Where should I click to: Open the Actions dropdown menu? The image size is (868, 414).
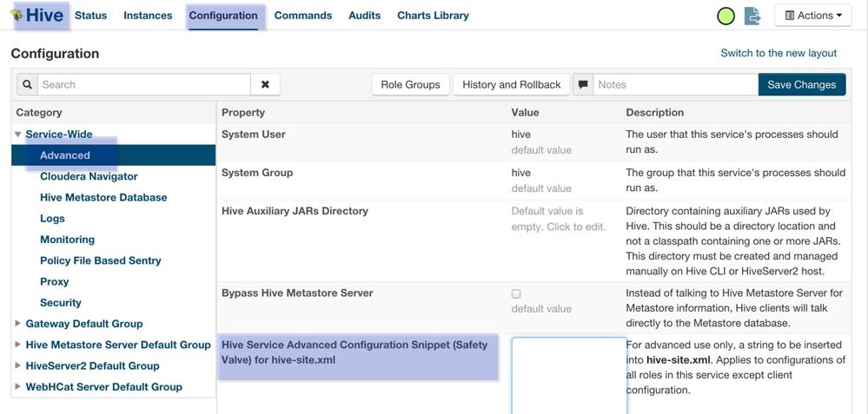[x=812, y=16]
